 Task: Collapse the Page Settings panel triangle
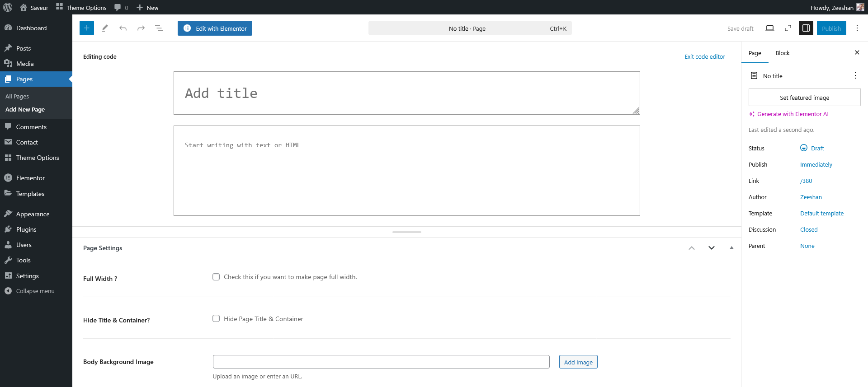click(x=731, y=247)
